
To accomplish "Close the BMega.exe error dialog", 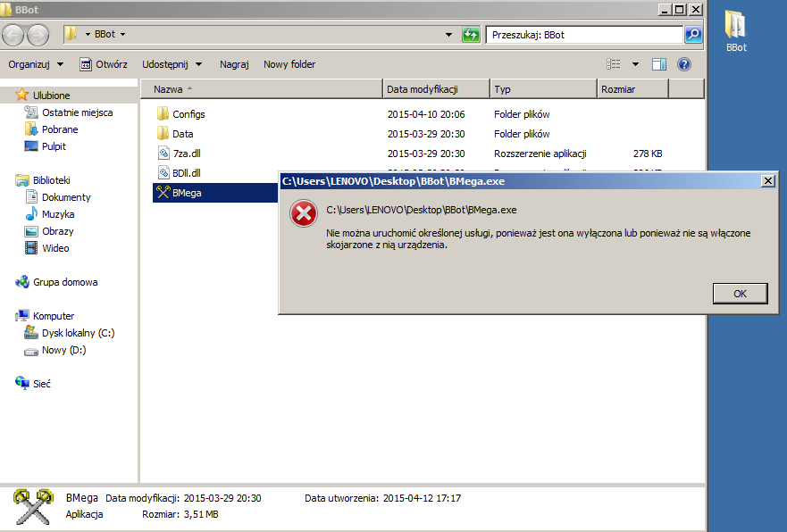I will coord(767,180).
